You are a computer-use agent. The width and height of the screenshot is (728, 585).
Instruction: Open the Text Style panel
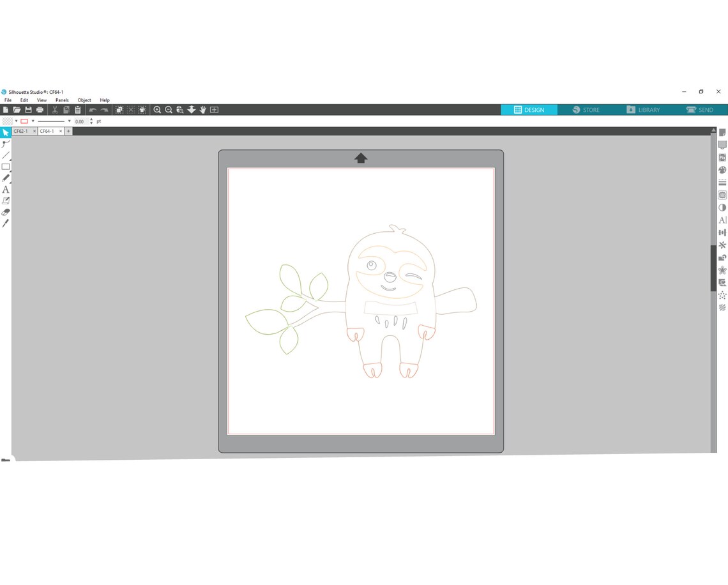click(x=722, y=220)
